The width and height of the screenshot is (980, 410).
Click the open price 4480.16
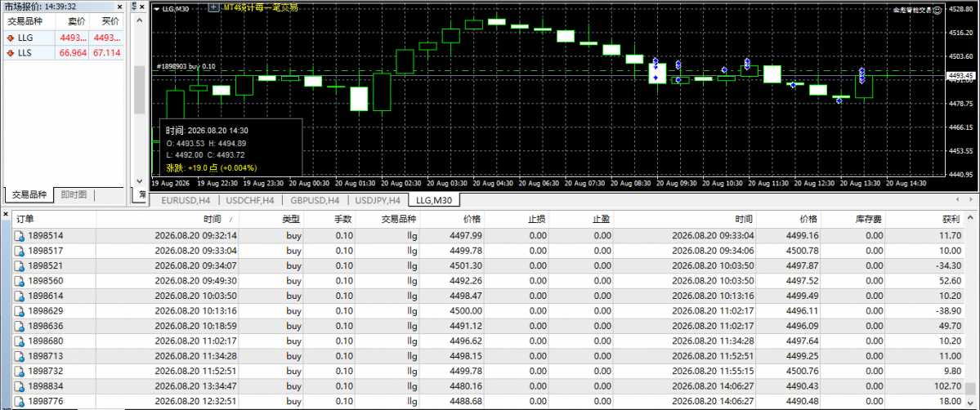click(465, 386)
